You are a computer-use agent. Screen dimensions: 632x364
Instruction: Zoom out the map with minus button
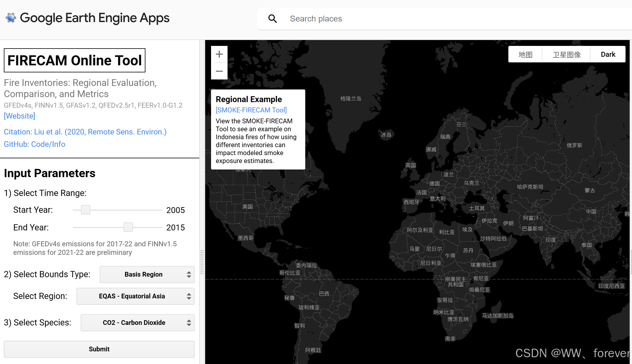coord(219,71)
